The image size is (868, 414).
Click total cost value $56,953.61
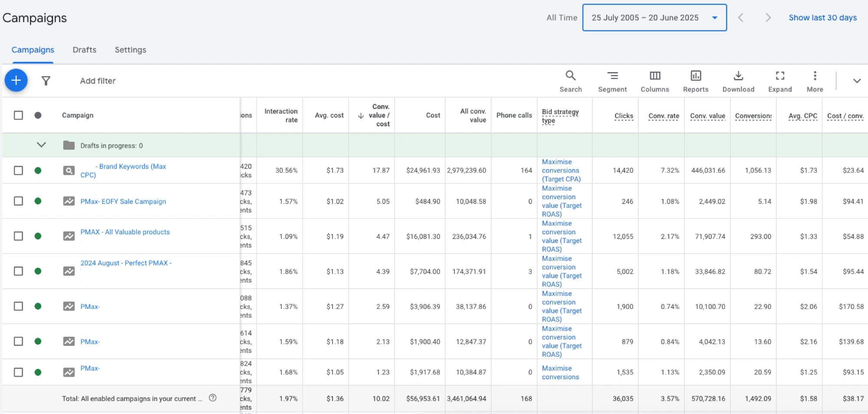coord(423,398)
